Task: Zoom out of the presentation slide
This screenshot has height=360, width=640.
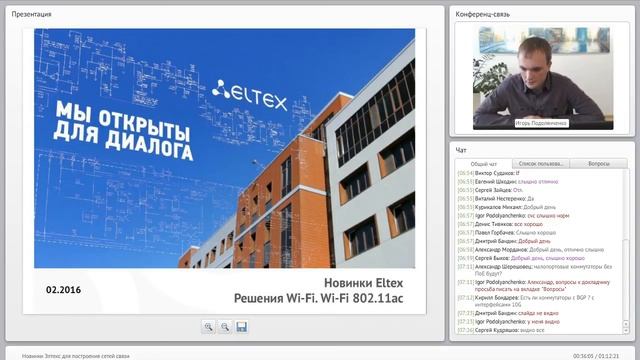Action: pyautogui.click(x=225, y=327)
